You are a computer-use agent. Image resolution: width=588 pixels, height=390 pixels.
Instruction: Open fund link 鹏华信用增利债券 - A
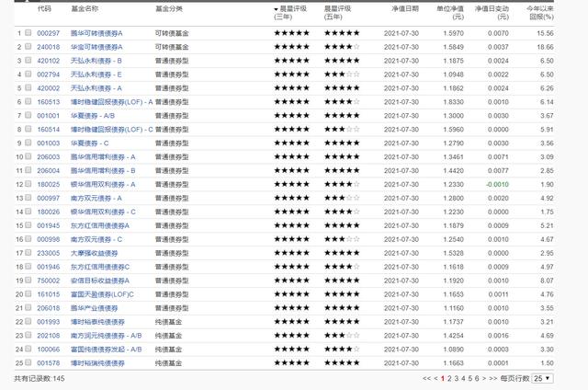point(103,157)
